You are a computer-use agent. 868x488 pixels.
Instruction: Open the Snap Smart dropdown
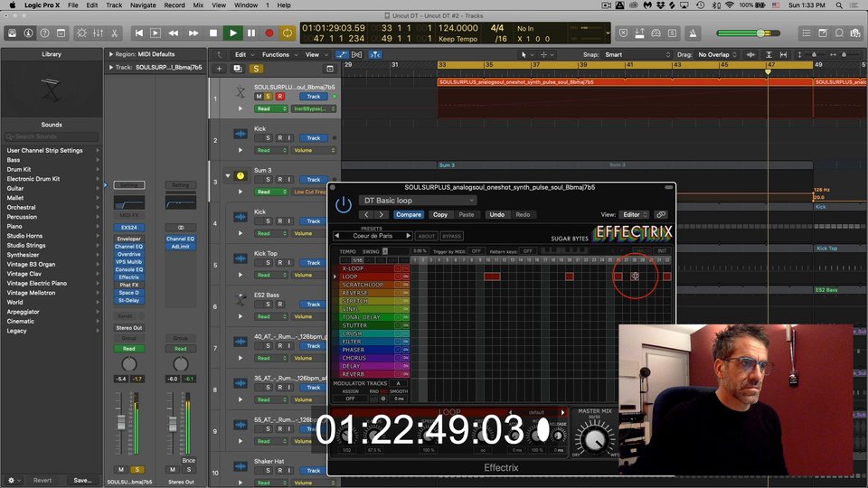(638, 55)
